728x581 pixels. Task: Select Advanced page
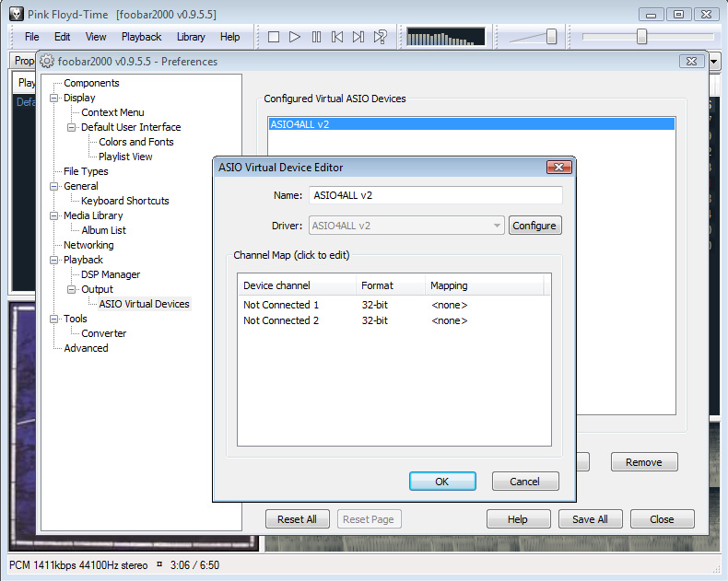pyautogui.click(x=86, y=348)
